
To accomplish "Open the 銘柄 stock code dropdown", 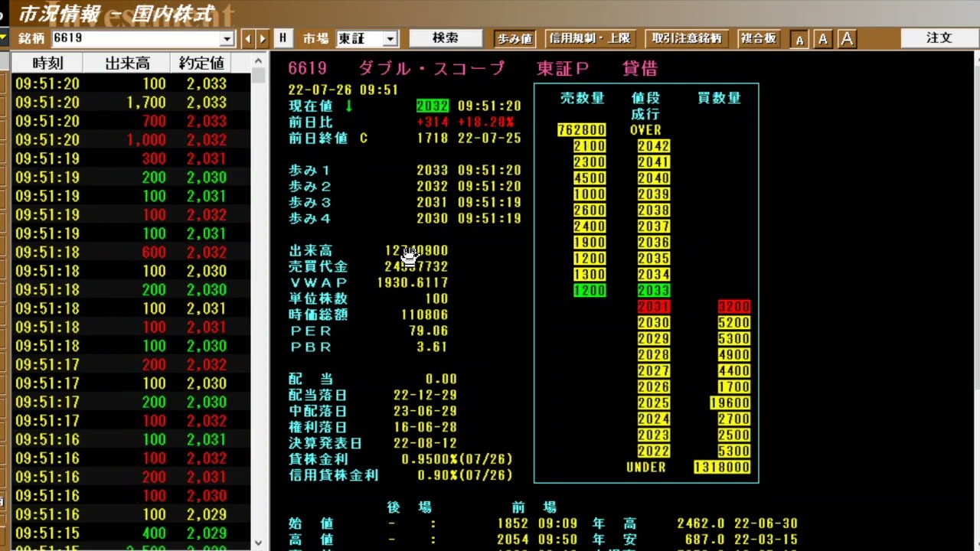I will (227, 39).
